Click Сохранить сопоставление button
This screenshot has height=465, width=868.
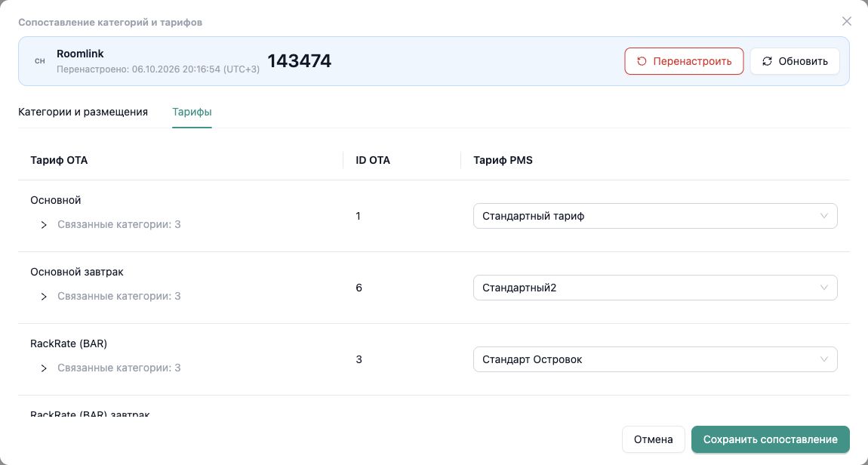click(x=770, y=439)
